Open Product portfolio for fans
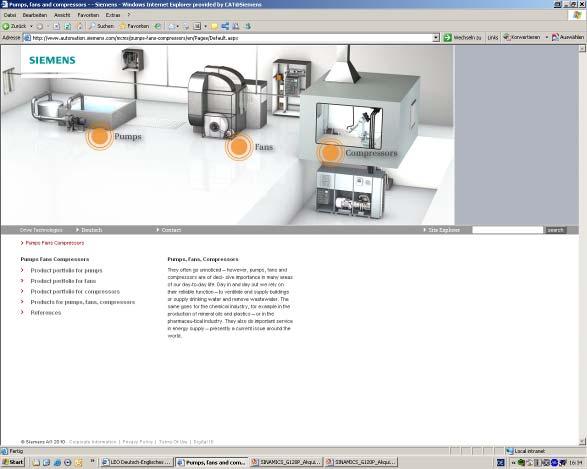 [63, 281]
